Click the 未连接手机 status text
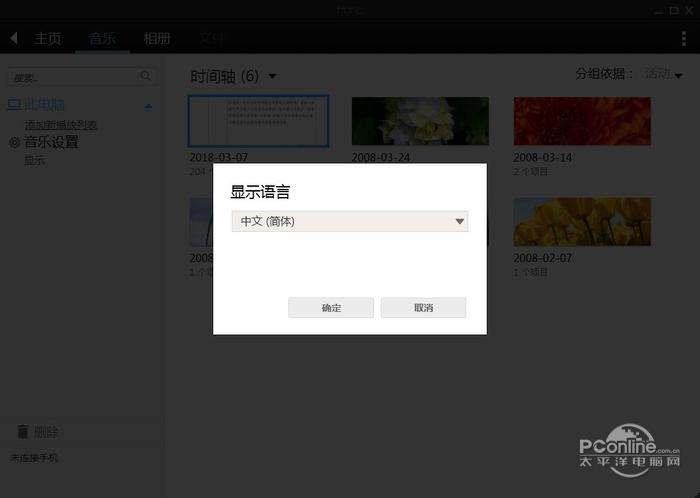The width and height of the screenshot is (700, 498). click(34, 458)
